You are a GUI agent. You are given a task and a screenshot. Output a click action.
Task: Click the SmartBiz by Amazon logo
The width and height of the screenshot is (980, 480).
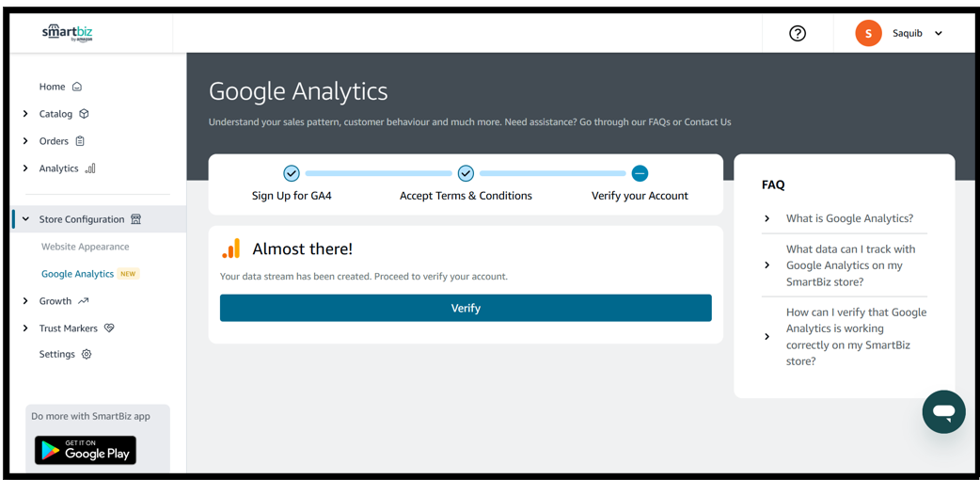(x=67, y=33)
